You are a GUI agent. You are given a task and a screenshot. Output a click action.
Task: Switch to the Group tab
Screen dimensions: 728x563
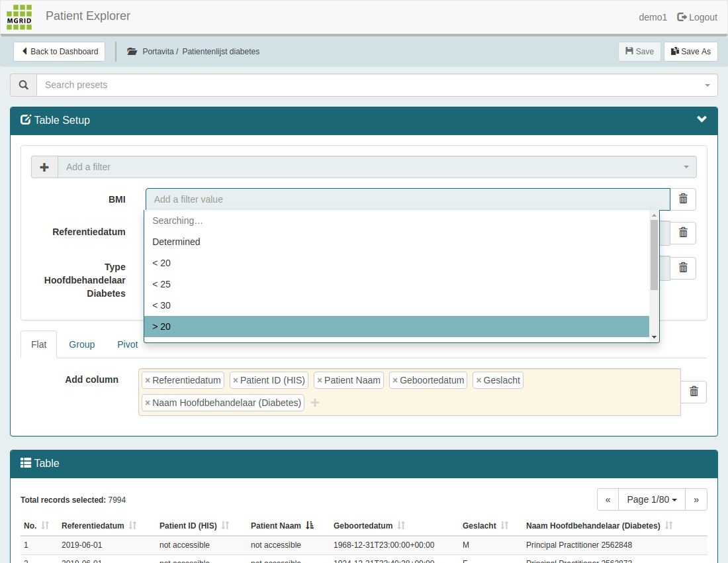click(81, 344)
